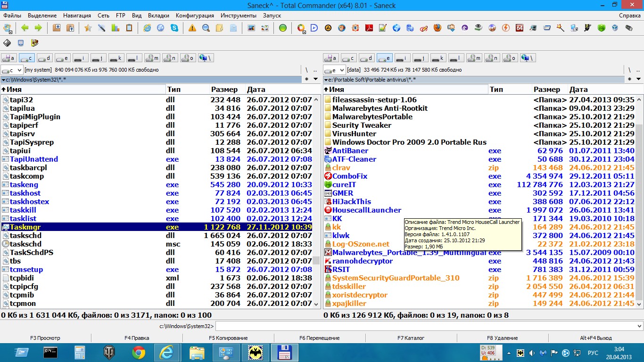
Task: Click the disc toolbar icon
Action: click(492, 28)
